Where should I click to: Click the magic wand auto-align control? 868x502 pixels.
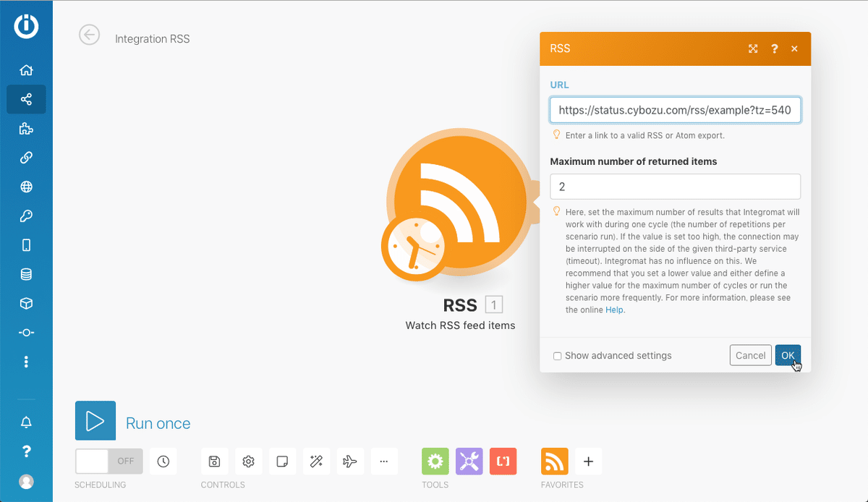[316, 461]
